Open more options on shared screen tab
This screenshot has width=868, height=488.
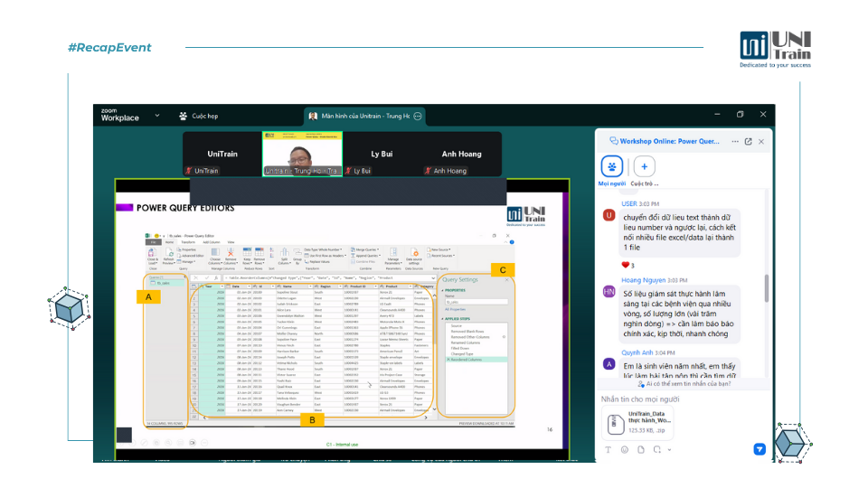(x=418, y=117)
